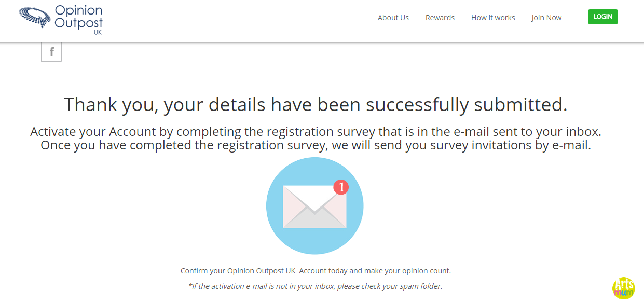Click the 'Activate your Account' instruction line
The height and width of the screenshot is (303, 644).
point(316,131)
